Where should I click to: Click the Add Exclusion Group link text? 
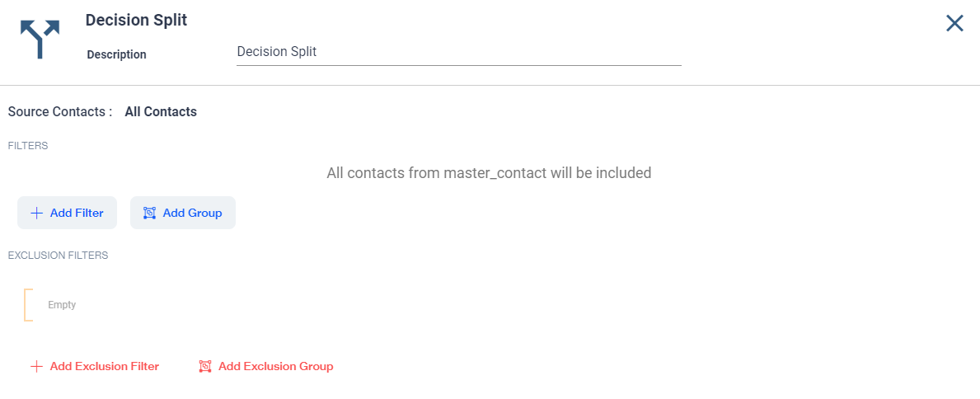(275, 366)
